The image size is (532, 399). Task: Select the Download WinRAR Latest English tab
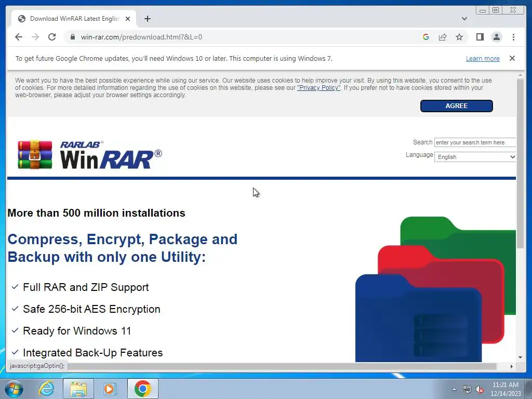click(x=74, y=19)
